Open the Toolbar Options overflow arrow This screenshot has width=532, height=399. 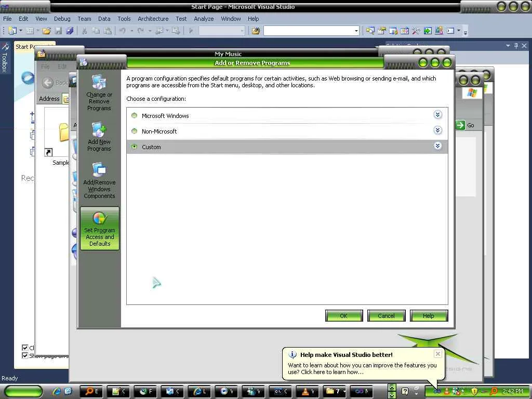465,32
